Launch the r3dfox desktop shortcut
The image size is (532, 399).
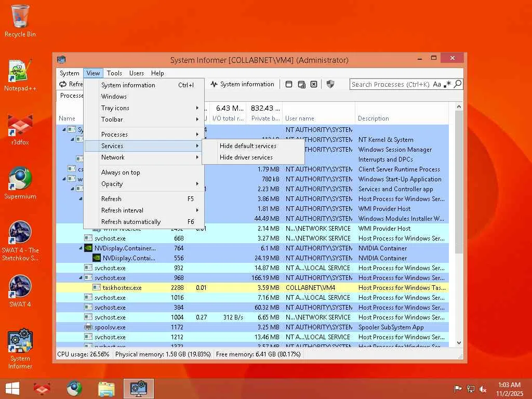pos(20,129)
